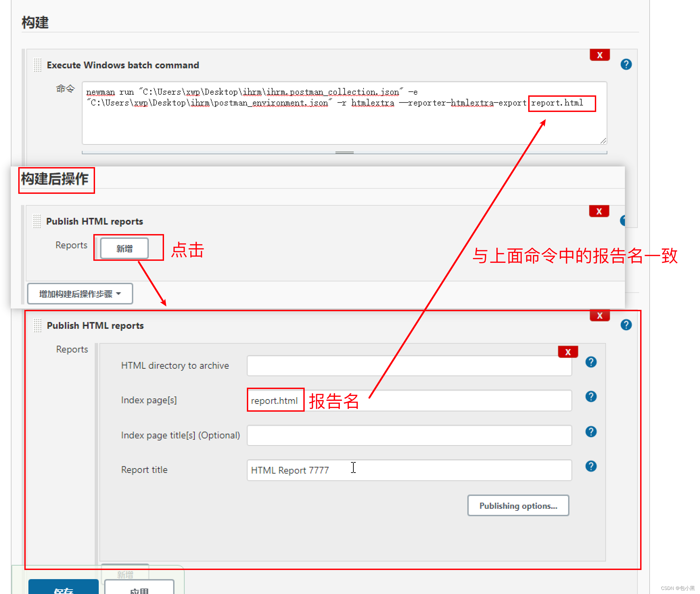Screen dimensions: 700x594
Task: Open 增加构建后操作步骤 dropdown
Action: [80, 294]
